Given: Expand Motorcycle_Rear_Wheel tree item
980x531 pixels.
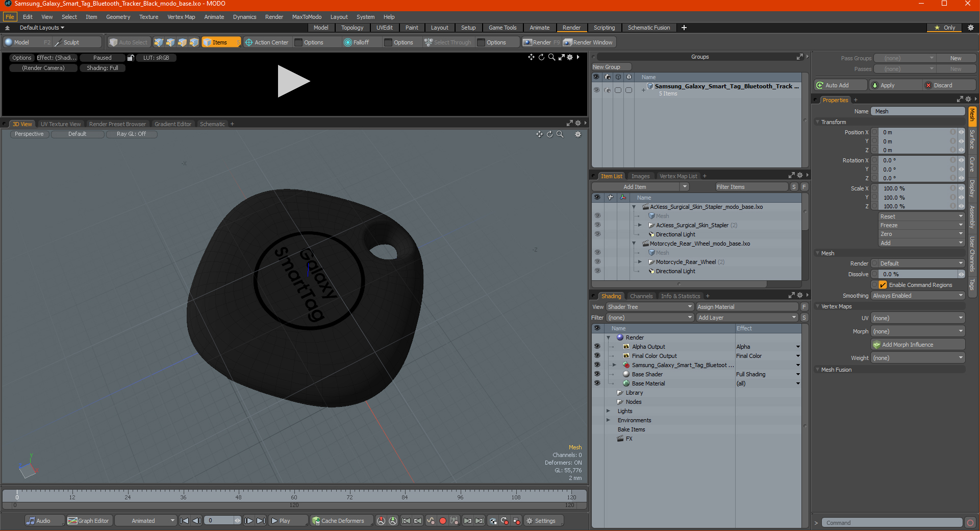Looking at the screenshot, I should click(640, 262).
